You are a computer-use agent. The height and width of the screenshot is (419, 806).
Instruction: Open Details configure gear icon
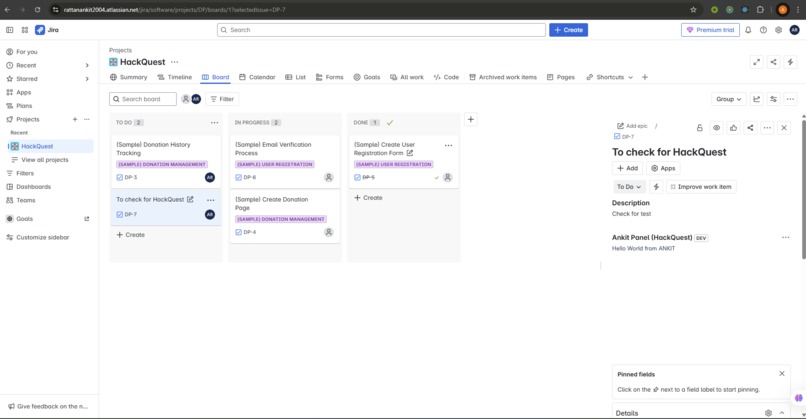pyautogui.click(x=768, y=413)
